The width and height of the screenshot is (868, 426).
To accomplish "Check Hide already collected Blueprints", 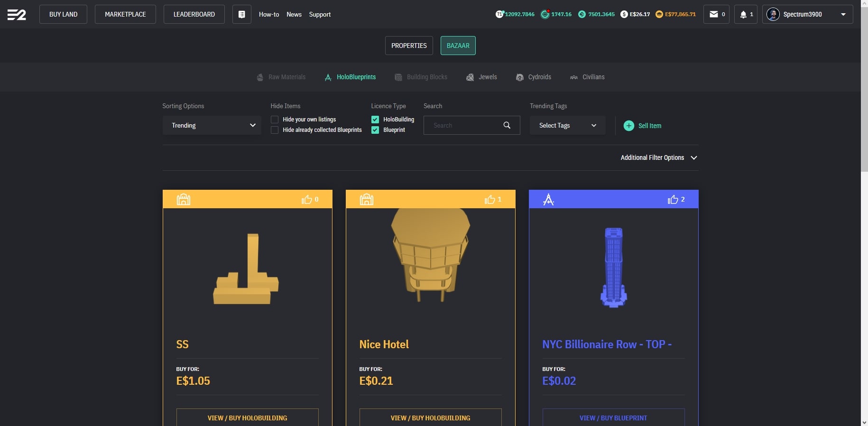I will [275, 130].
